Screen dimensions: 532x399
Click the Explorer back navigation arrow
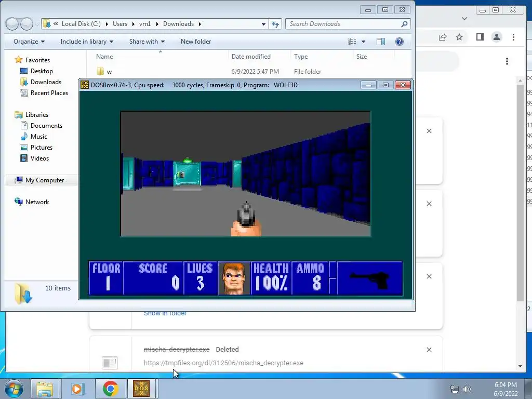coord(12,24)
